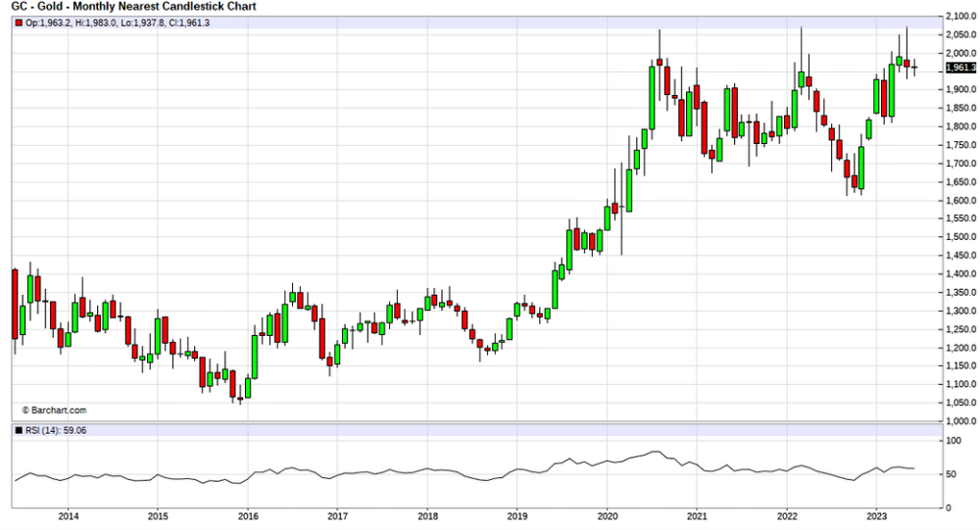Click the 1,450.0 price axis label

[960, 255]
